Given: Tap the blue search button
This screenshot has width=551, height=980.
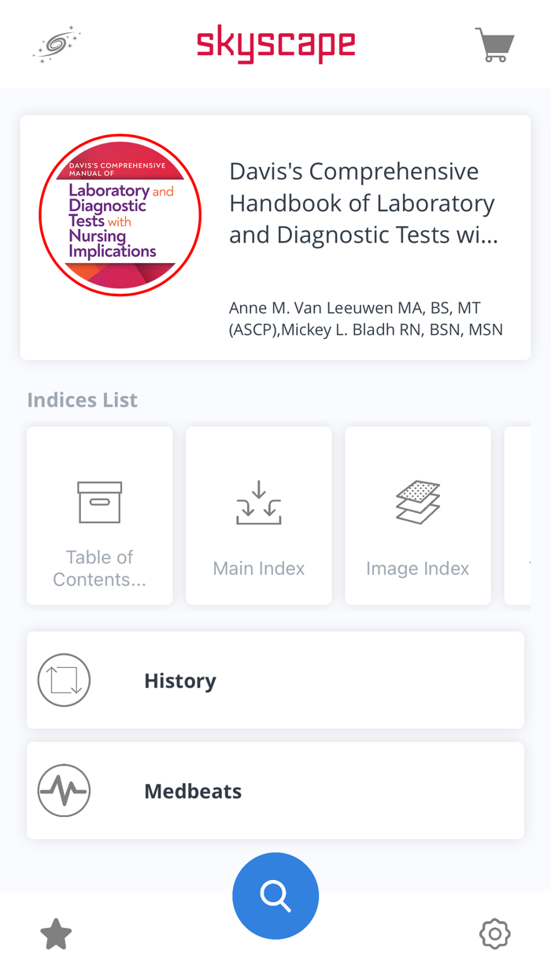Looking at the screenshot, I should coord(275,896).
